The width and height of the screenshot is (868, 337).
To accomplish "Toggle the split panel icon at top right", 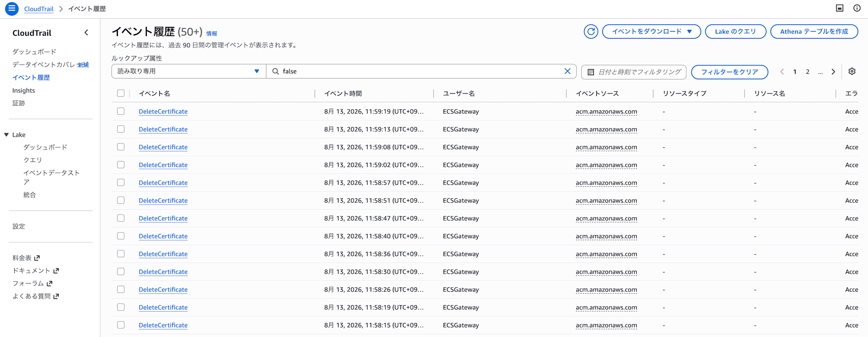I will click(840, 8).
